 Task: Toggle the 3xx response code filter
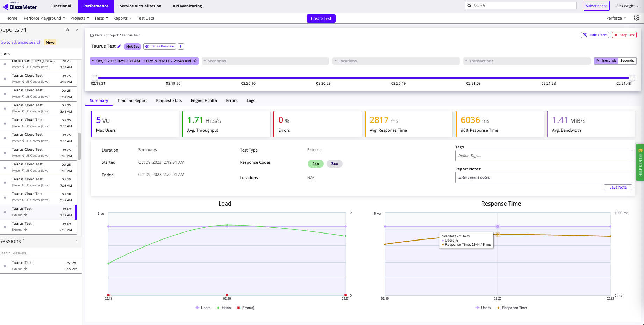(334, 164)
